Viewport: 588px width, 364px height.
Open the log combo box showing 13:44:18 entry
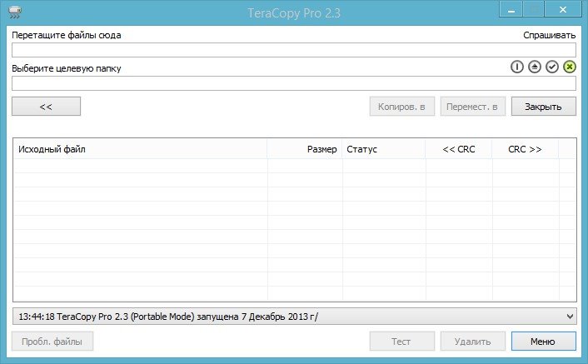294,317
